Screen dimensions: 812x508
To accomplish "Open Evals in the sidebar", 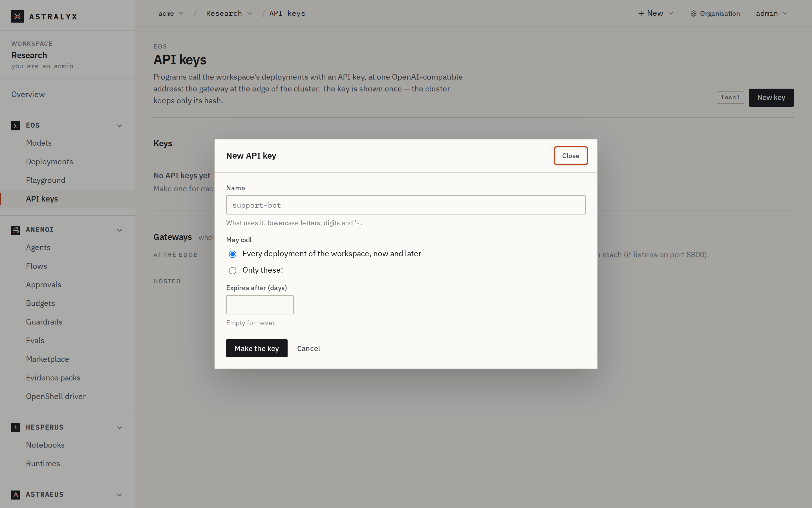I will 35,340.
